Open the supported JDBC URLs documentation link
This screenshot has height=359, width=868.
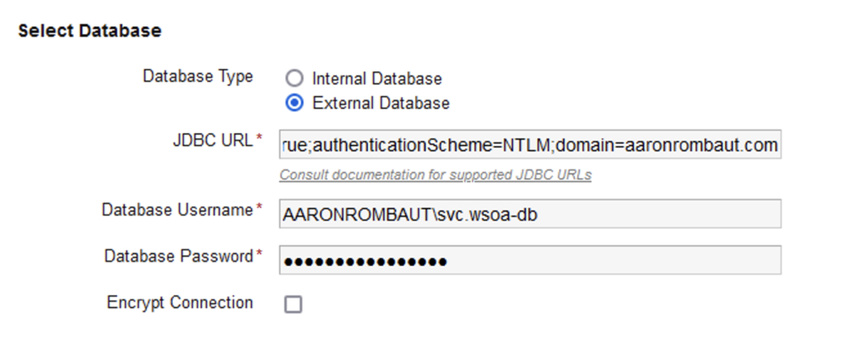coord(436,176)
